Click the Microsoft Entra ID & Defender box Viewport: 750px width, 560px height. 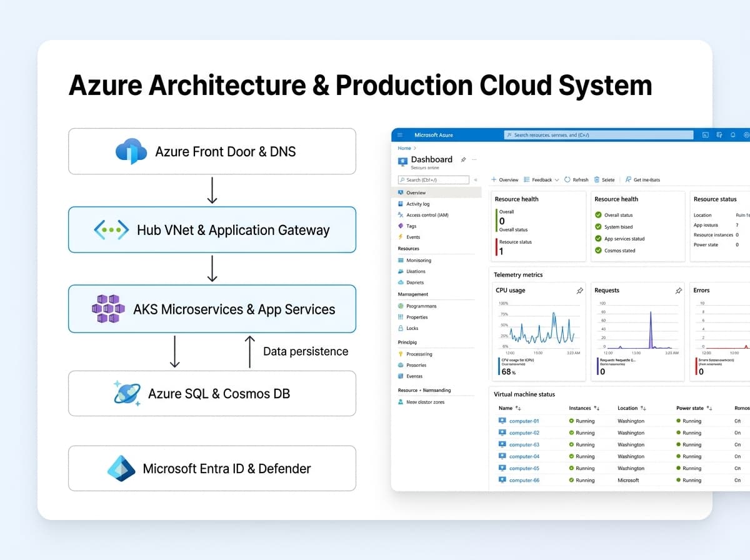[x=212, y=468]
